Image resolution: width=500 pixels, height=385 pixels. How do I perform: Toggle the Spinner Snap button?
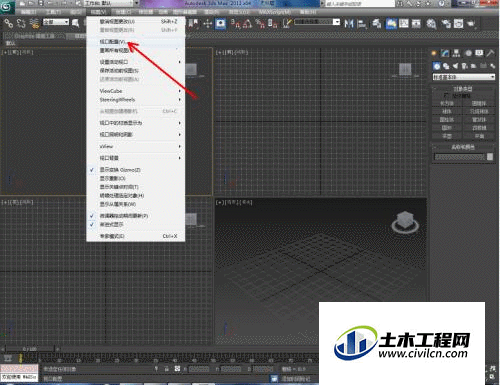click(273, 24)
